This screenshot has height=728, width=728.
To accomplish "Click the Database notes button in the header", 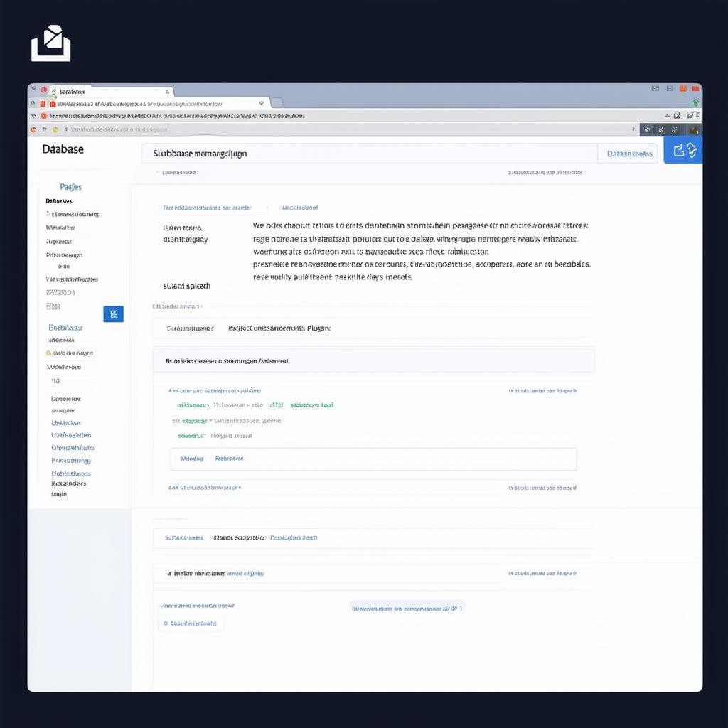I will click(629, 154).
